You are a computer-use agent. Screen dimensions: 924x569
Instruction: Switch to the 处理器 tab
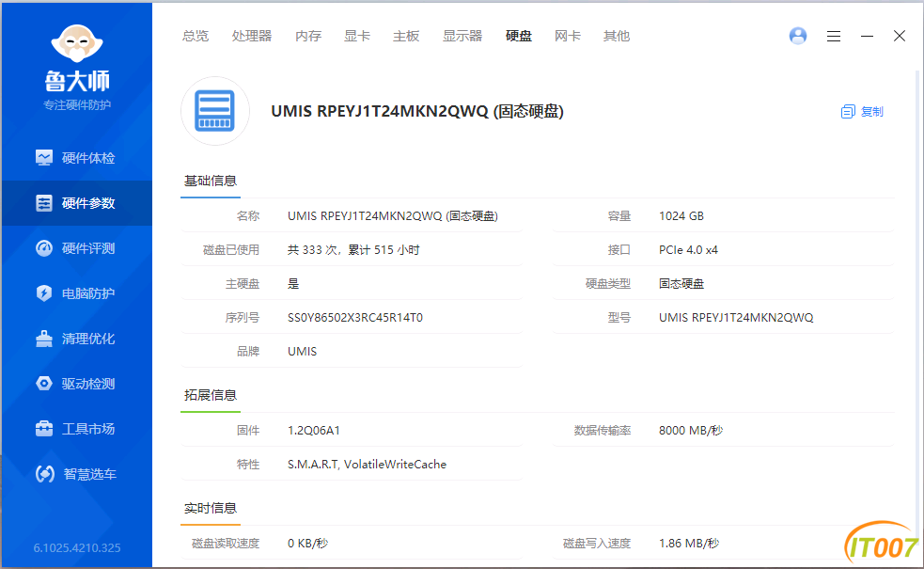[x=252, y=36]
